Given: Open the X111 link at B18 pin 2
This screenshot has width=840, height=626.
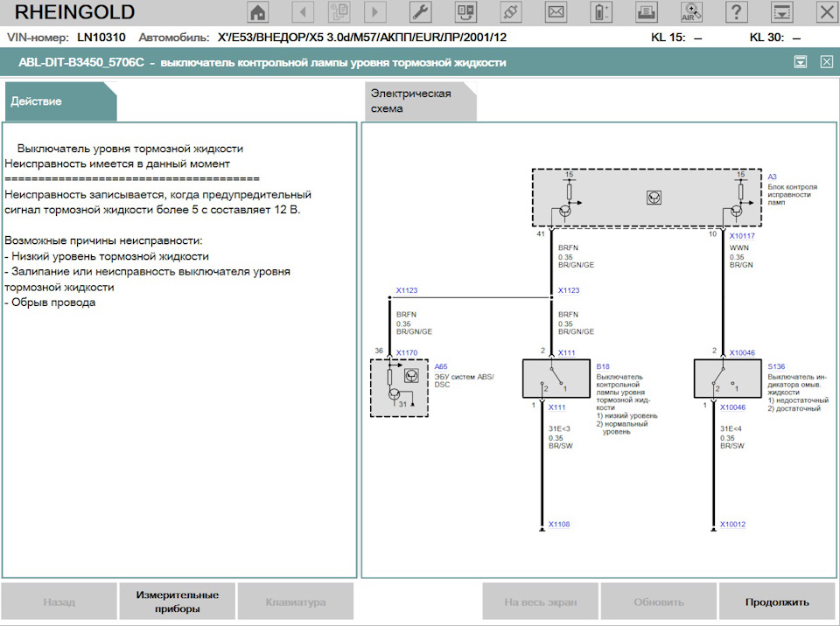Looking at the screenshot, I should [x=566, y=352].
